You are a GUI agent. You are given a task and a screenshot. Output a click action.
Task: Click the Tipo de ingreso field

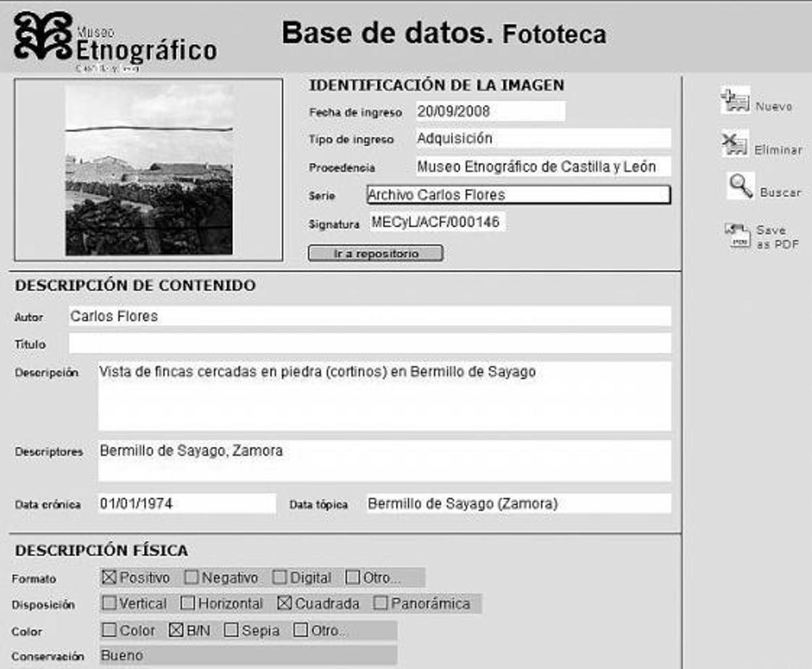point(543,138)
